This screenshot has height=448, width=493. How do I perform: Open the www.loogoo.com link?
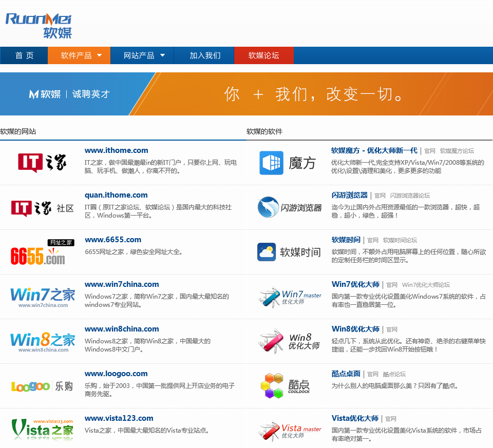pyautogui.click(x=116, y=374)
